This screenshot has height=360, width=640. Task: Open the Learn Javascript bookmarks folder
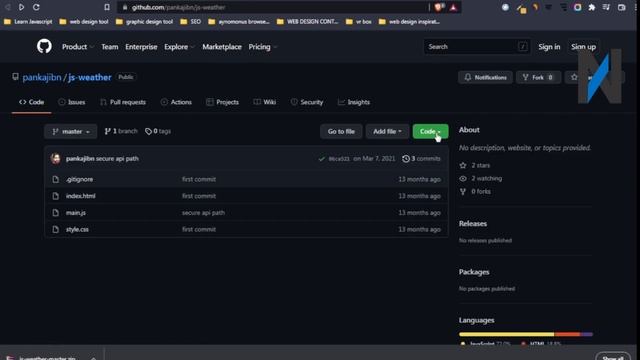pyautogui.click(x=28, y=22)
